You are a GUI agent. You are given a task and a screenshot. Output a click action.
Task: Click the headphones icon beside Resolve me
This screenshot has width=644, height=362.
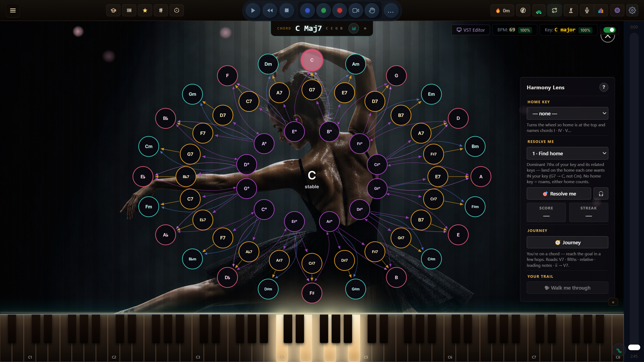click(x=601, y=194)
